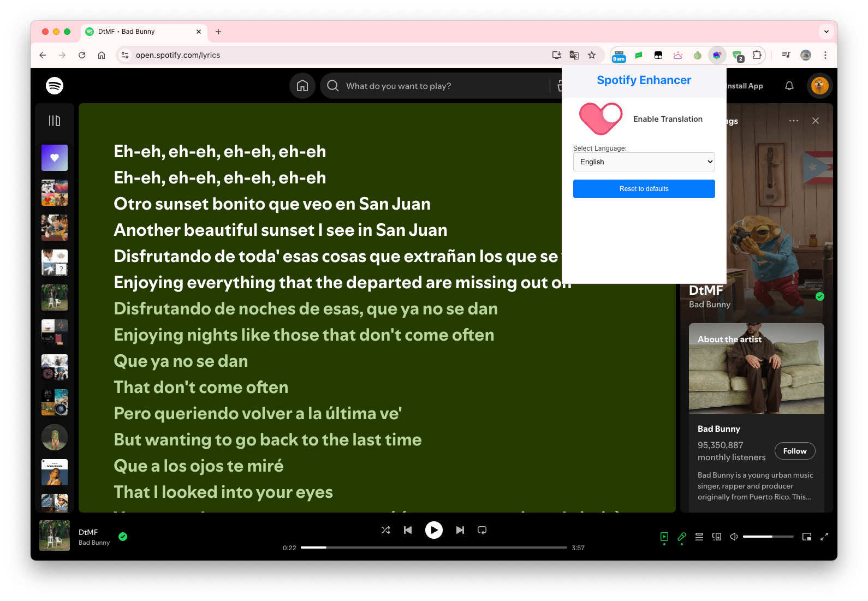The width and height of the screenshot is (868, 601).
Task: Click the green speech bubble extension icon
Action: pyautogui.click(x=639, y=55)
